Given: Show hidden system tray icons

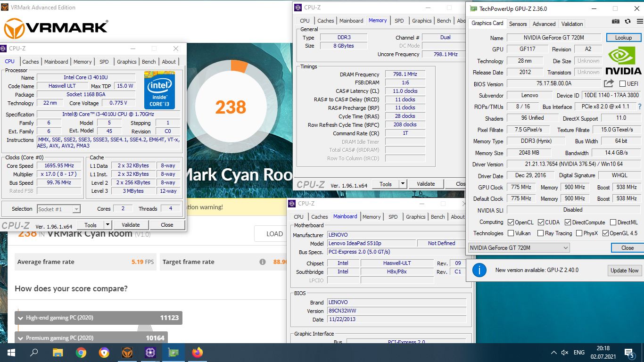Looking at the screenshot, I should coord(553,353).
